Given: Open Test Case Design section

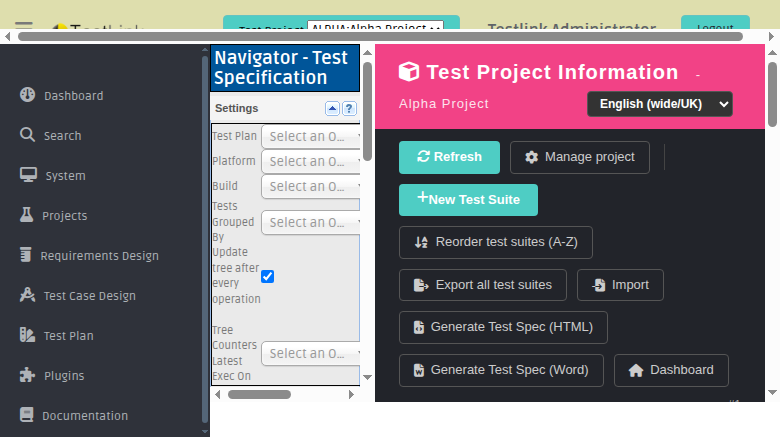Looking at the screenshot, I should (x=90, y=296).
